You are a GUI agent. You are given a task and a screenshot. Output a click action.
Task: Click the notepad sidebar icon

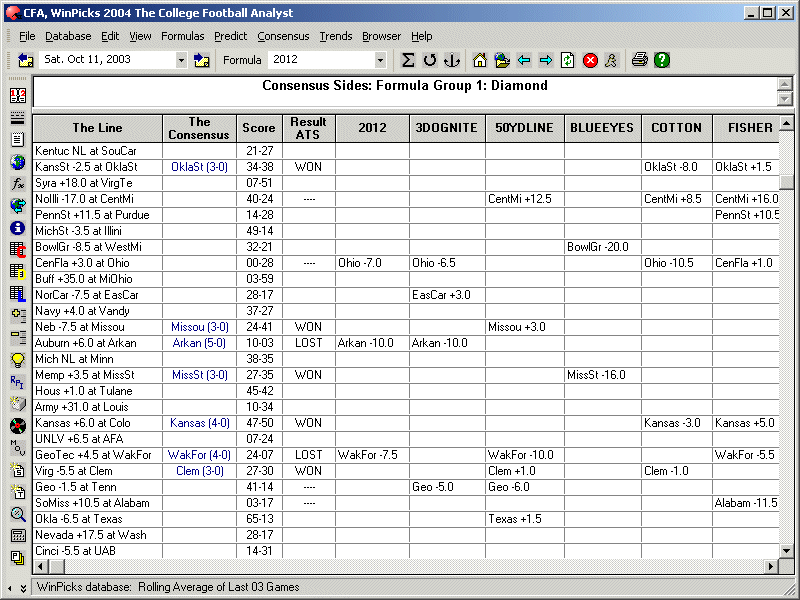[x=18, y=140]
